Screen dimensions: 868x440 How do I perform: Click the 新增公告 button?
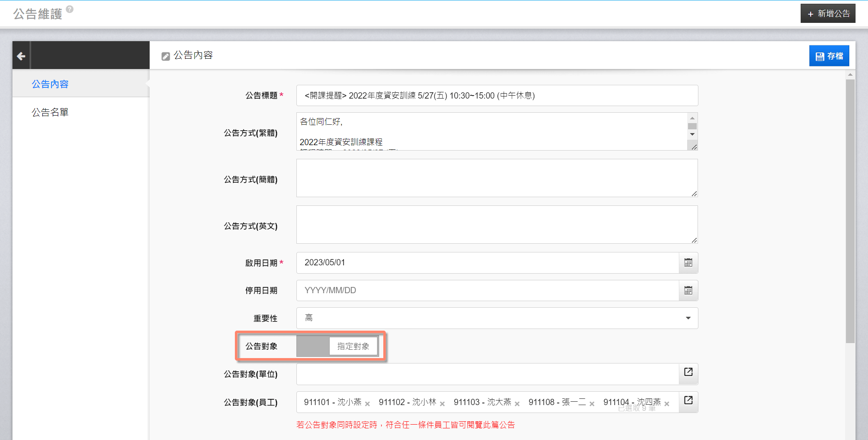click(828, 14)
